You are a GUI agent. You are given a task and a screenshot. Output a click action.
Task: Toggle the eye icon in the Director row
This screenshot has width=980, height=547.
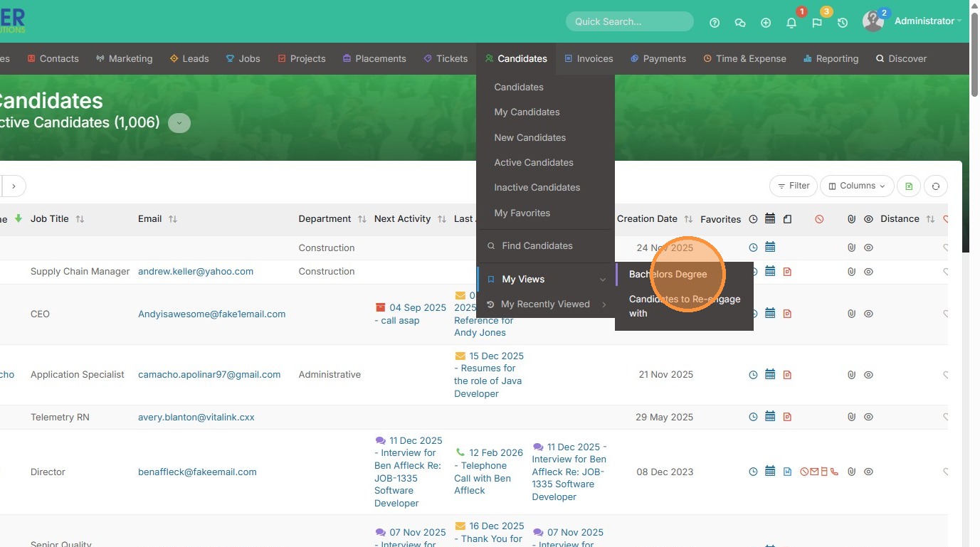point(868,472)
